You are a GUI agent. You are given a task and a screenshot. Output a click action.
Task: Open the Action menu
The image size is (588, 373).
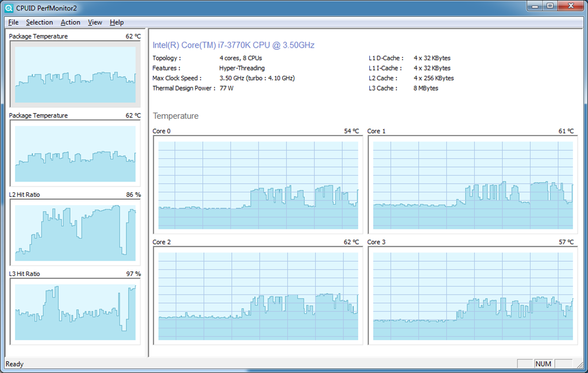click(71, 22)
